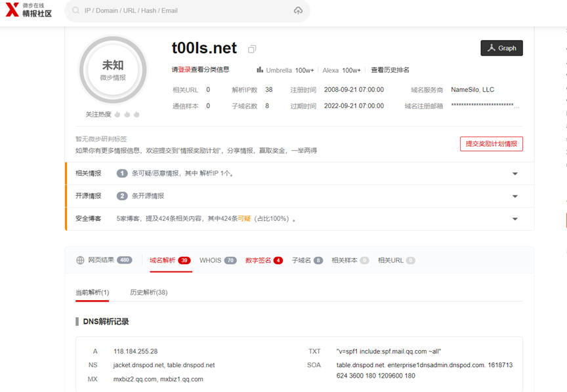Expand the 相关情报 row
Viewport: 567px width, 392px height.
514,174
